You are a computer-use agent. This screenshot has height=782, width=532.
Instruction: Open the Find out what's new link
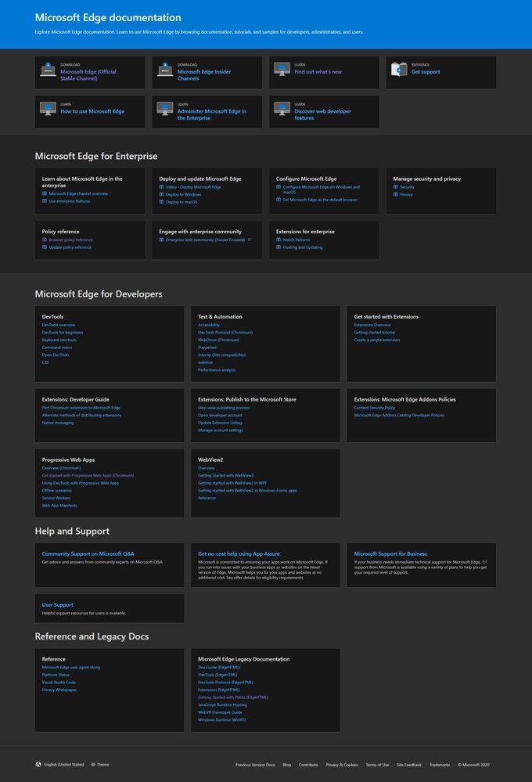(x=318, y=72)
